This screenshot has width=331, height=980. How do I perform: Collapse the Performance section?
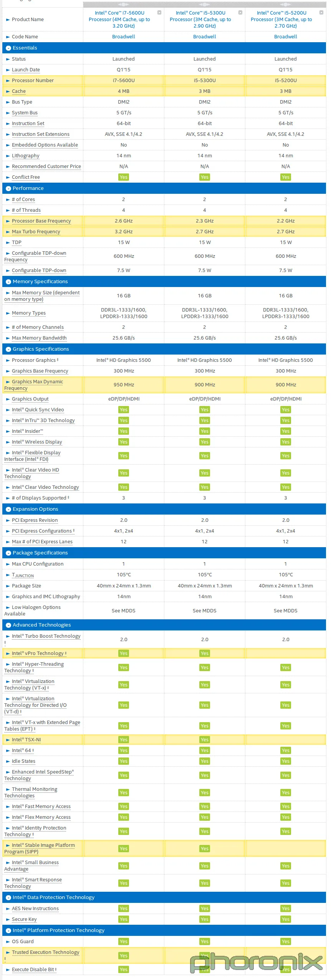(x=8, y=188)
